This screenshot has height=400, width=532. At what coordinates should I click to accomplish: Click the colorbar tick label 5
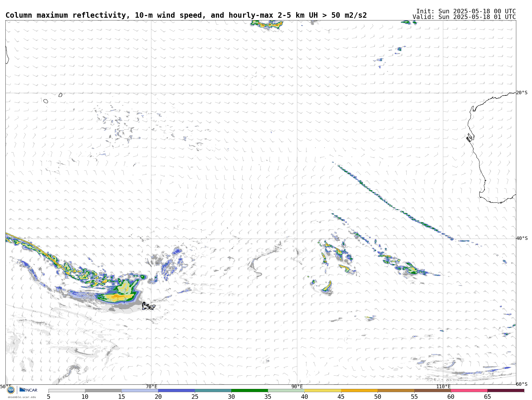pyautogui.click(x=49, y=397)
